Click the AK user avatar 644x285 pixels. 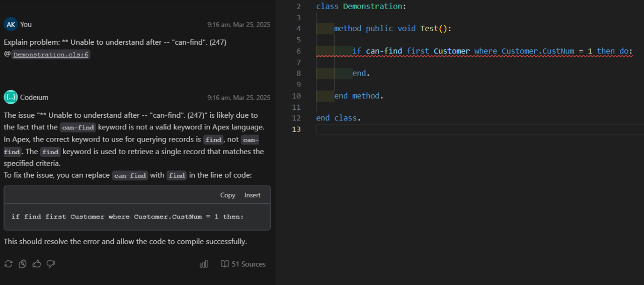tap(11, 24)
